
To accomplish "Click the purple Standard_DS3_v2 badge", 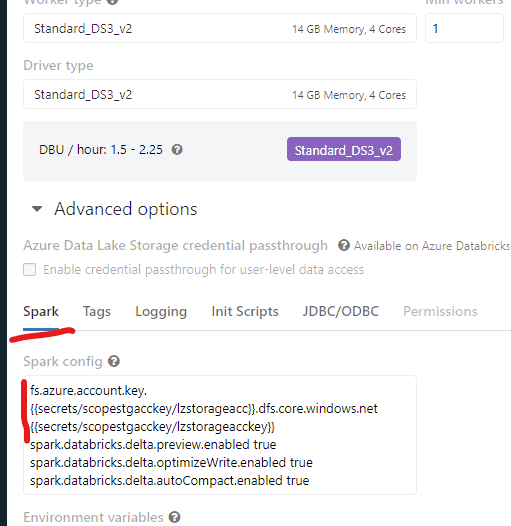I will coord(344,149).
